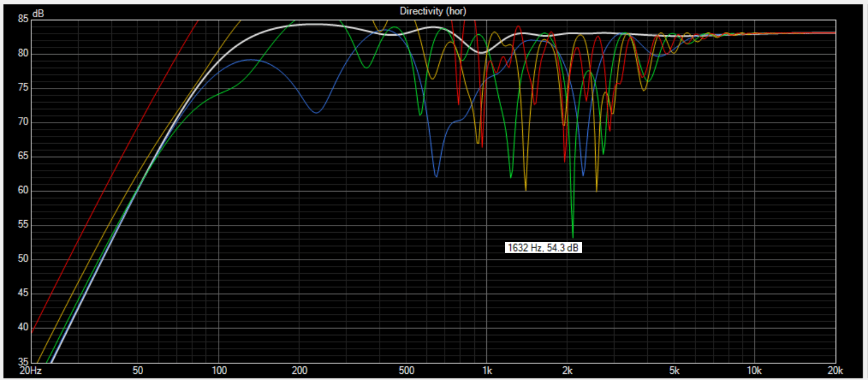Click the 200 frequency axis label

(300, 370)
